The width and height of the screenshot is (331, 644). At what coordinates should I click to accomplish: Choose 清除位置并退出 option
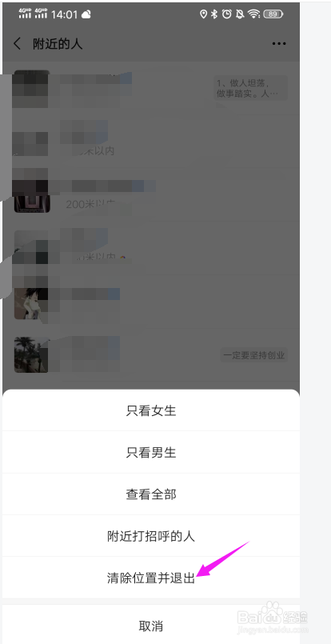[x=151, y=578]
